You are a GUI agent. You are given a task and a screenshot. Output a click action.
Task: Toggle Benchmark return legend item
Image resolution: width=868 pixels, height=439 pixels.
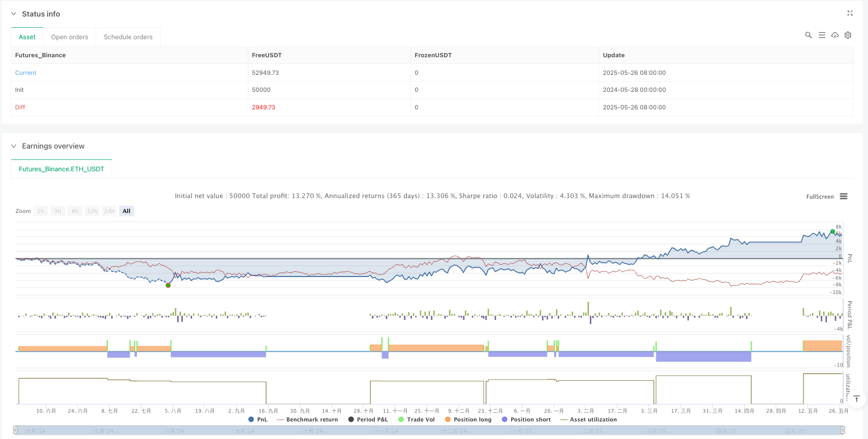click(307, 419)
